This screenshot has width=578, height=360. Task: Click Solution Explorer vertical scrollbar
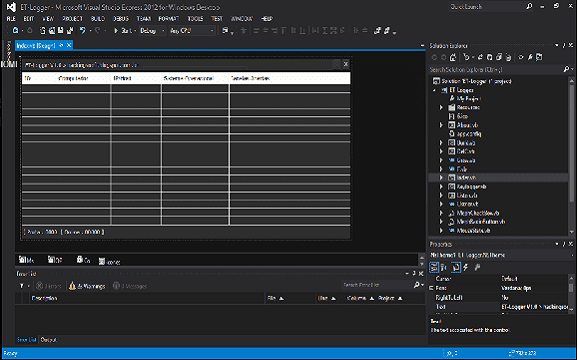click(572, 144)
